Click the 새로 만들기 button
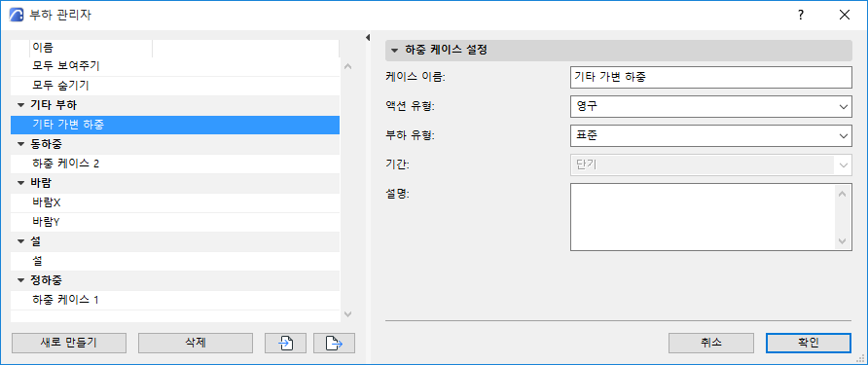868x365 pixels. (69, 343)
